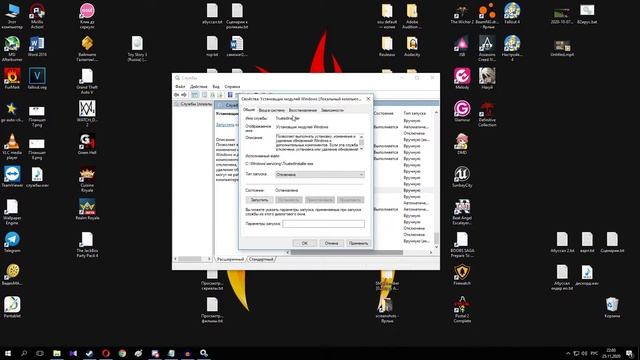Show hidden system tray icons chevron
The width and height of the screenshot is (640, 360).
point(568,353)
